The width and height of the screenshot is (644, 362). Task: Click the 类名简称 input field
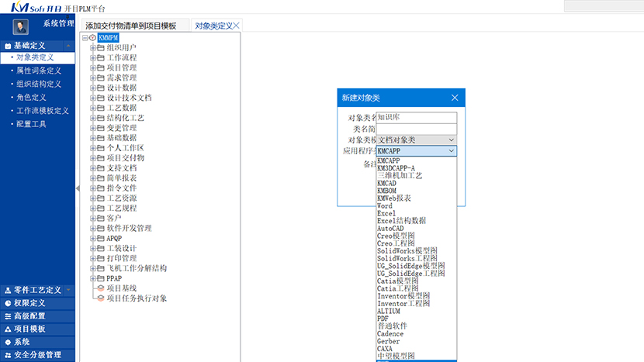[417, 129]
